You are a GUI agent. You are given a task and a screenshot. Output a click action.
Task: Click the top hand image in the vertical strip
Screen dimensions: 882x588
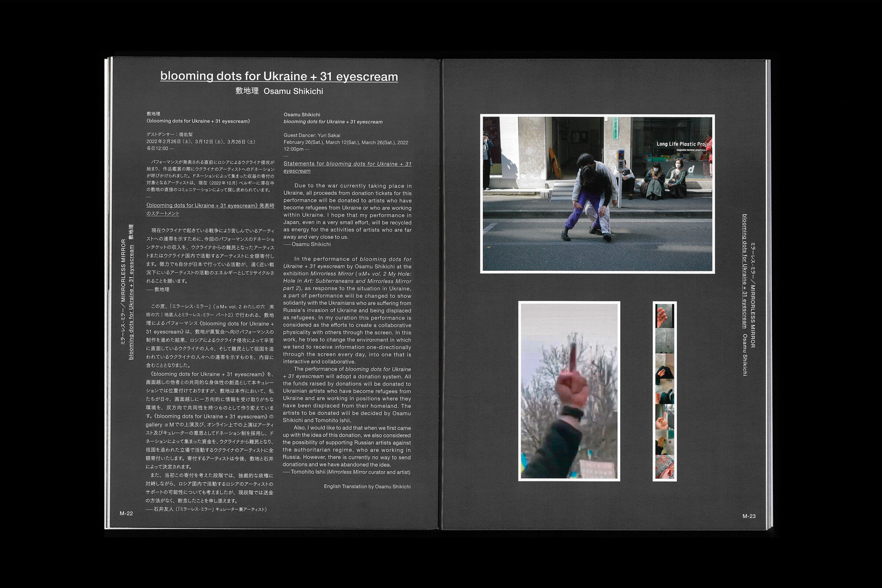664,316
